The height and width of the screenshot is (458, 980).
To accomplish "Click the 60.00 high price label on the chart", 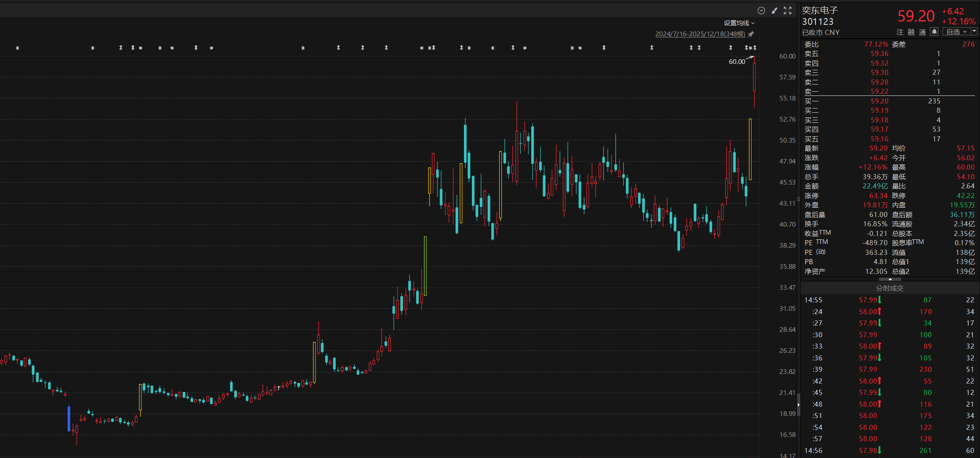I will pos(736,62).
